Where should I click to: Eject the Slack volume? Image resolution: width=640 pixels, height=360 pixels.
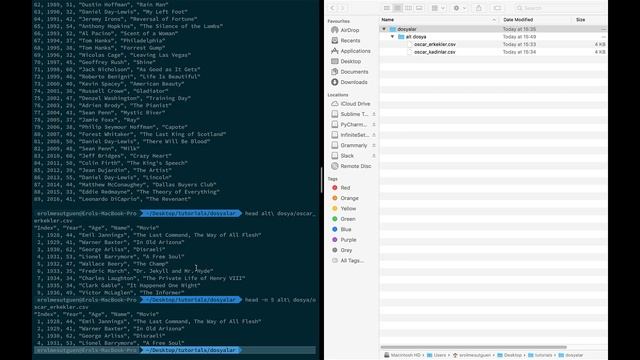374,156
